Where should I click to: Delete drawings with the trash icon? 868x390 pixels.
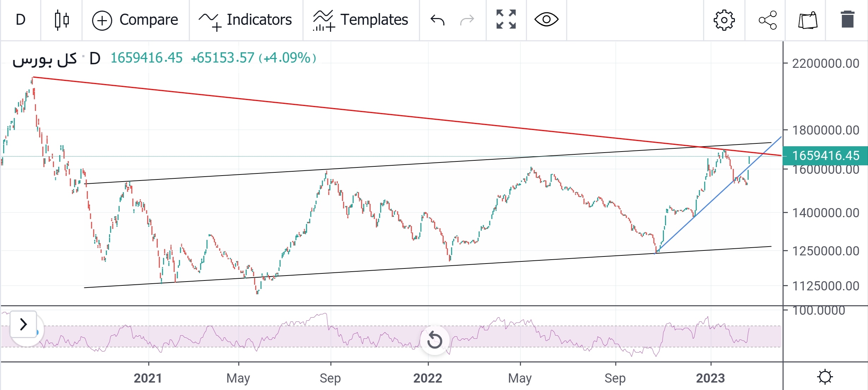(x=847, y=20)
